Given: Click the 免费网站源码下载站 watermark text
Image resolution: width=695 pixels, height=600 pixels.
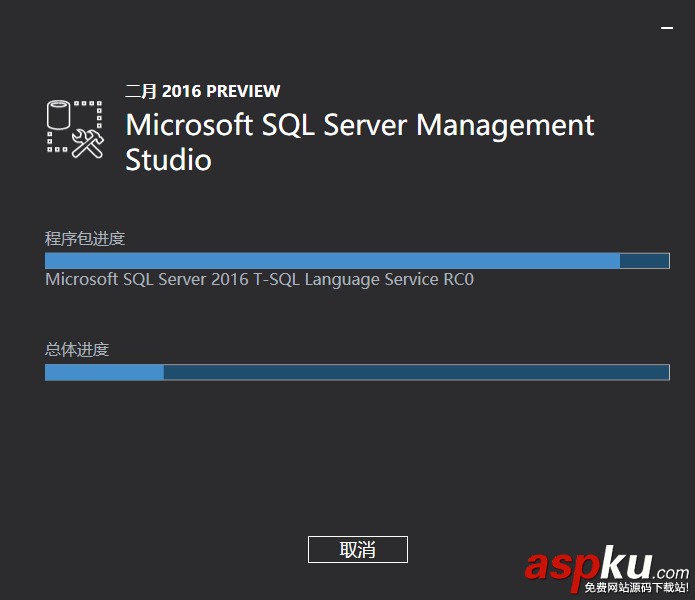Looking at the screenshot, I should coord(636,587).
